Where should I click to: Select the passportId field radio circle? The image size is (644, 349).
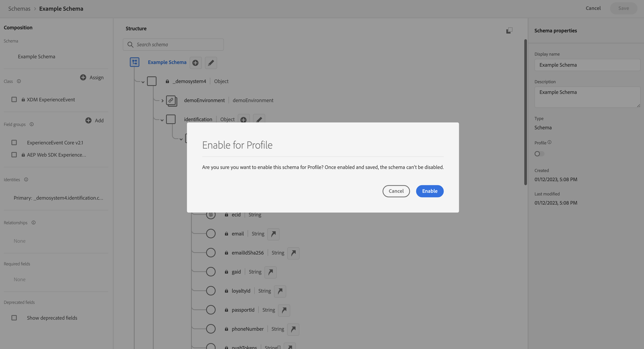[x=210, y=310]
